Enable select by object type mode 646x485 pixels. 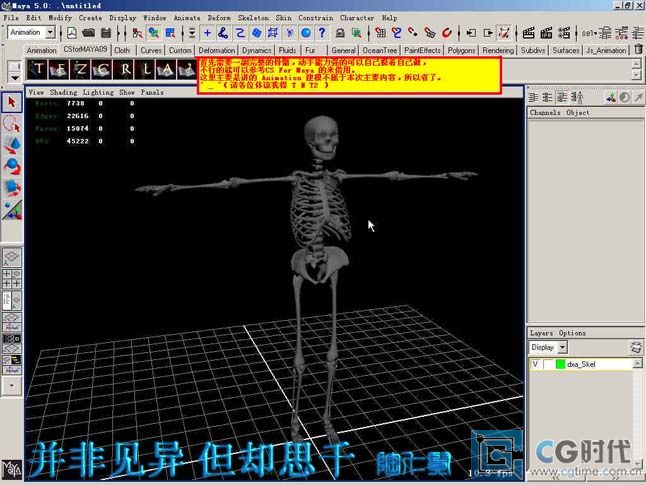(154, 33)
